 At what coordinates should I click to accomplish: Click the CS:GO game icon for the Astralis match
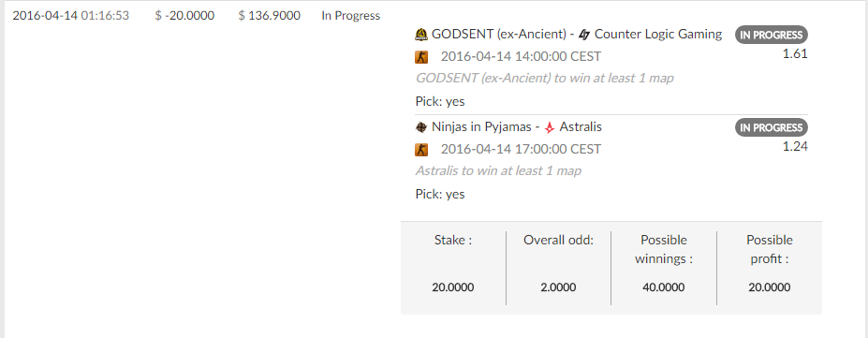pos(421,150)
